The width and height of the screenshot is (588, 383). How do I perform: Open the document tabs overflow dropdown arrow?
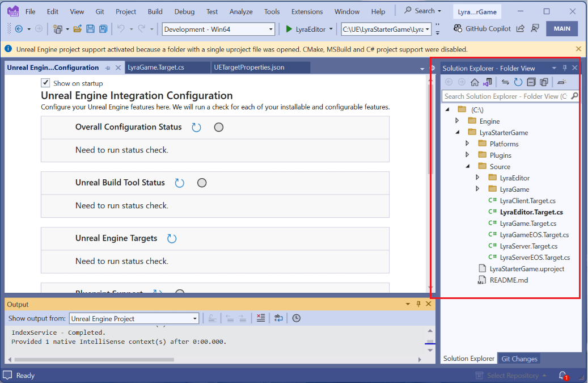422,69
